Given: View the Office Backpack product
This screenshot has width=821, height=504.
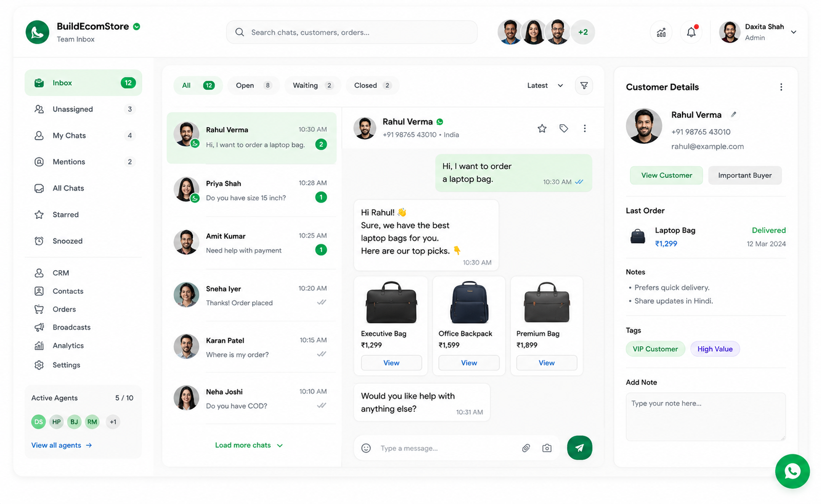Looking at the screenshot, I should (469, 362).
